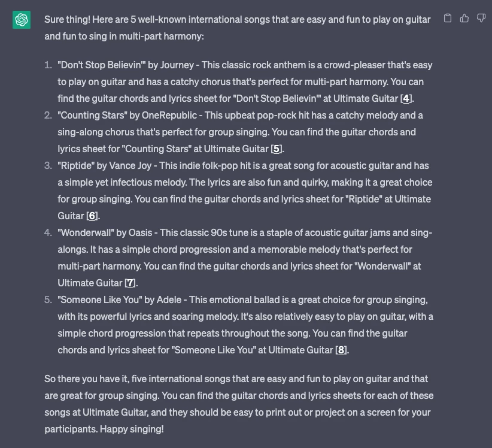Click the opening words "Sure thing!"
492x448 pixels.
click(x=67, y=19)
